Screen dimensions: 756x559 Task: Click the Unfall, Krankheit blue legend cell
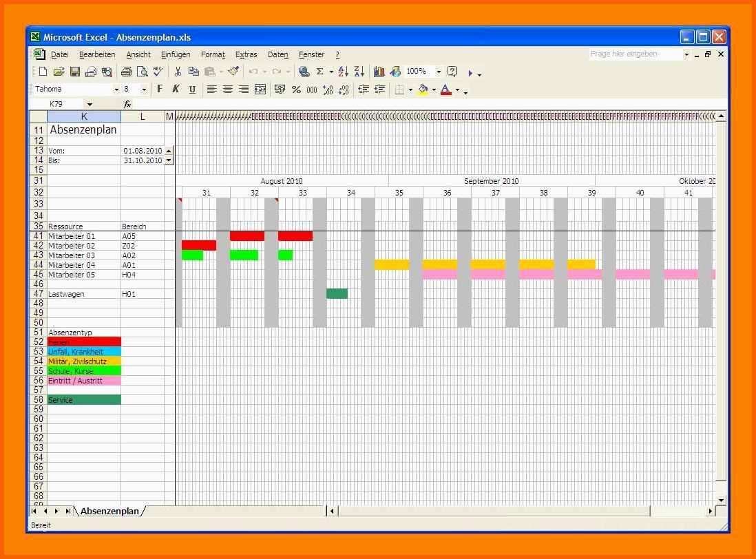click(x=84, y=351)
